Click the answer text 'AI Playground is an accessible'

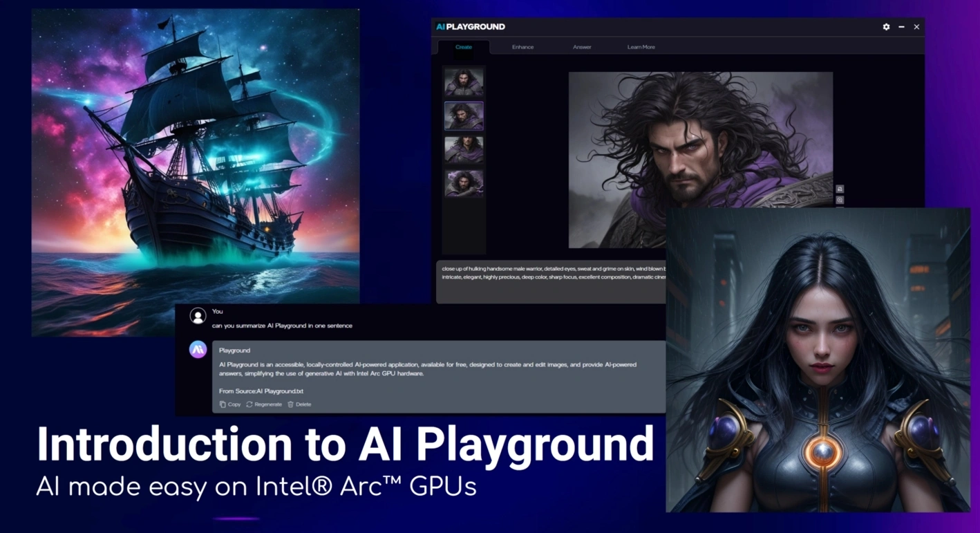[x=428, y=369]
